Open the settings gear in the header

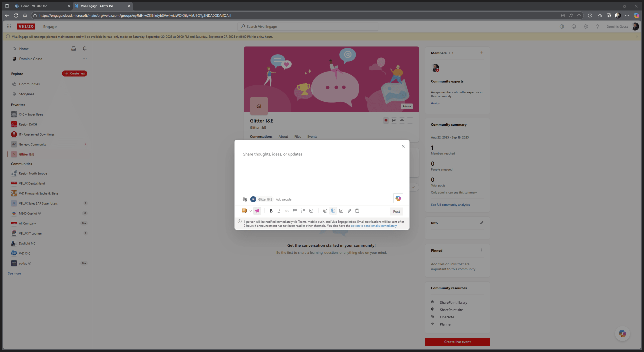pos(585,26)
